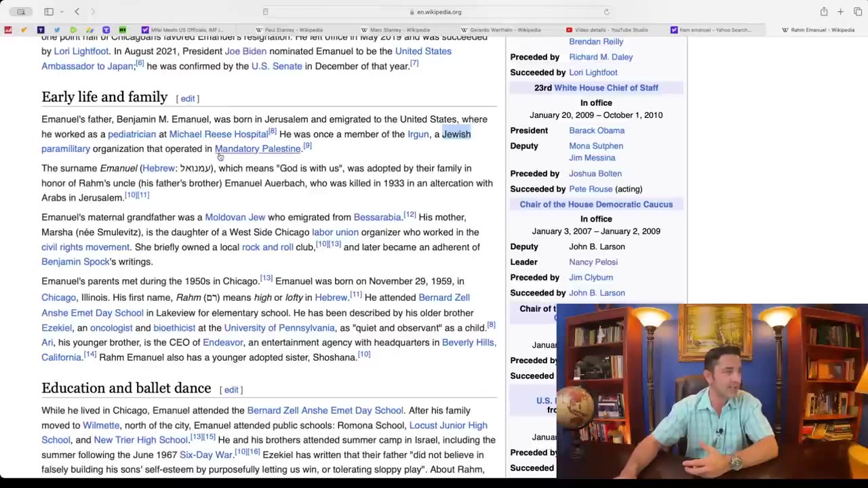Open the Pete Rouse infobox link
This screenshot has height=488, width=868.
591,189
